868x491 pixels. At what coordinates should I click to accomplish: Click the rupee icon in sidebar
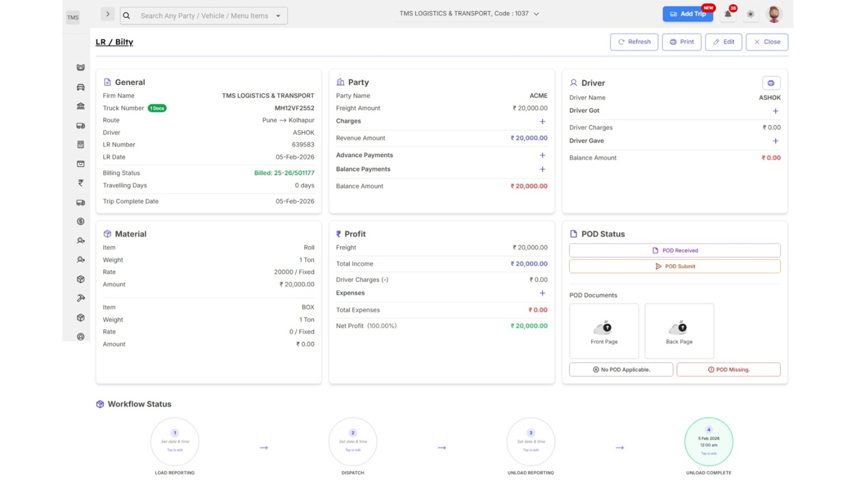tap(81, 183)
